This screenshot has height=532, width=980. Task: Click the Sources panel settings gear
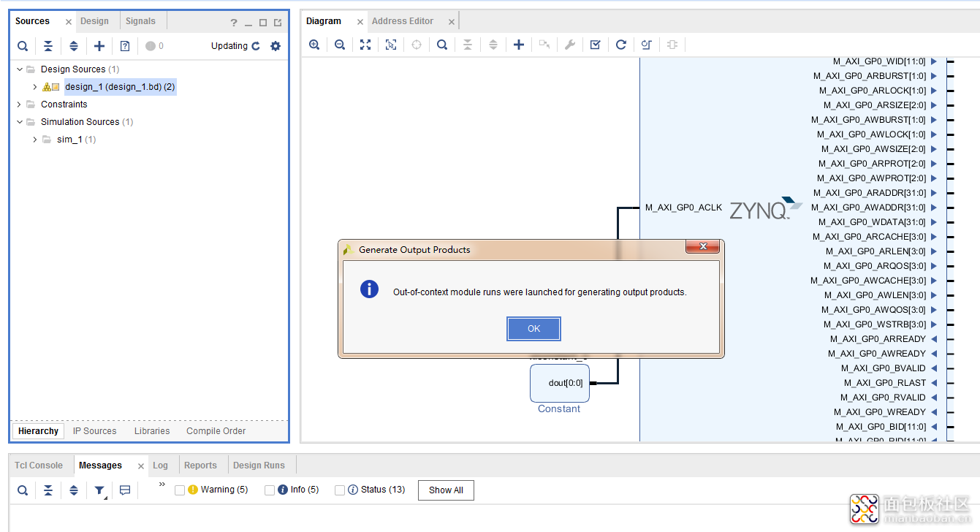tap(276, 46)
